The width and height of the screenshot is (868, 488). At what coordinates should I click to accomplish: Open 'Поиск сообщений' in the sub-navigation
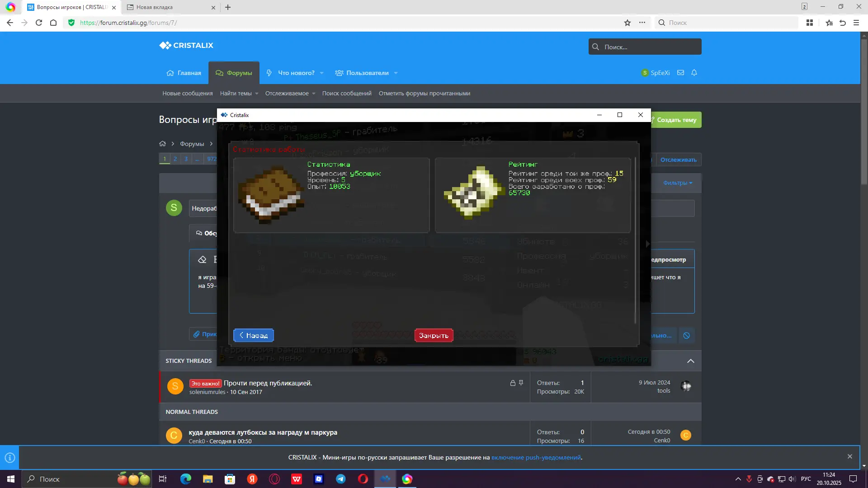[x=347, y=94]
